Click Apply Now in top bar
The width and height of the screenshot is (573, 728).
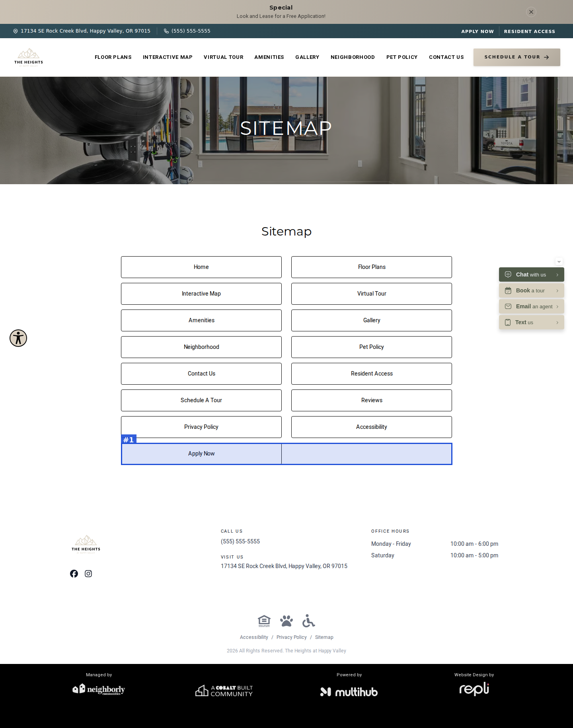(477, 31)
